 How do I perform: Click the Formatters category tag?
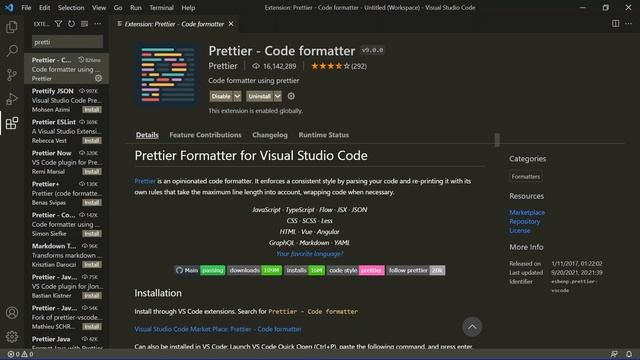click(x=526, y=177)
